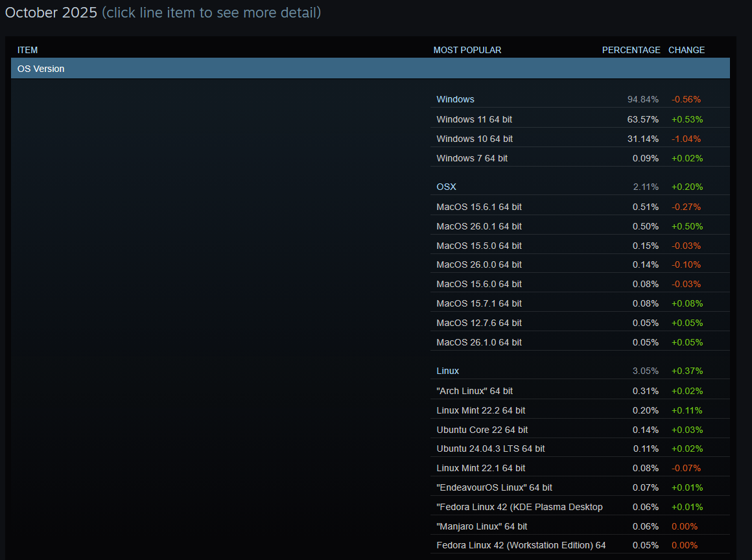Viewport: 752px width, 560px height.
Task: Select the MacOS 15.7.1 64 bit row
Action: (x=580, y=303)
